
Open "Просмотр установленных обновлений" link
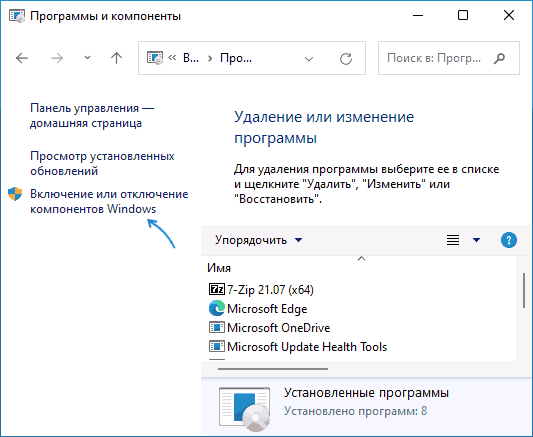pyautogui.click(x=102, y=163)
